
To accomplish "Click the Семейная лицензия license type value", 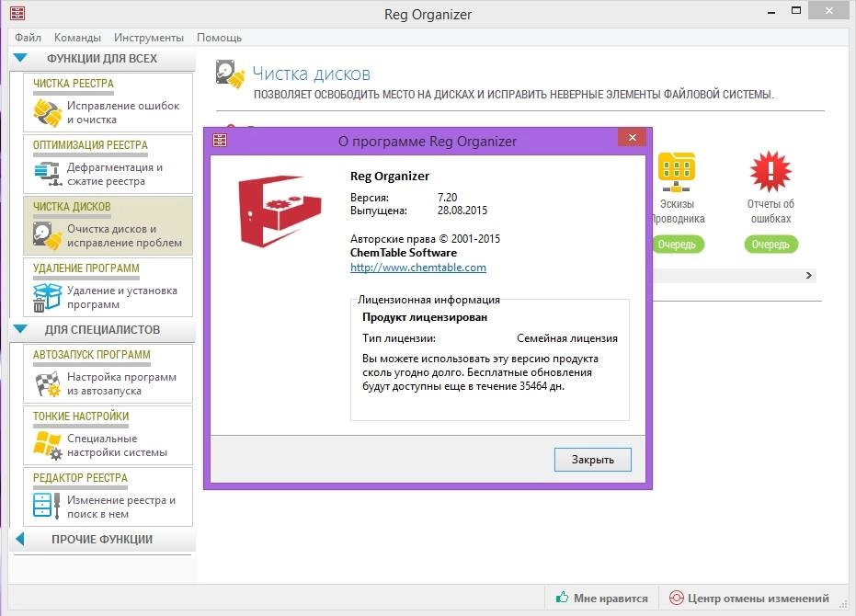I will point(567,338).
